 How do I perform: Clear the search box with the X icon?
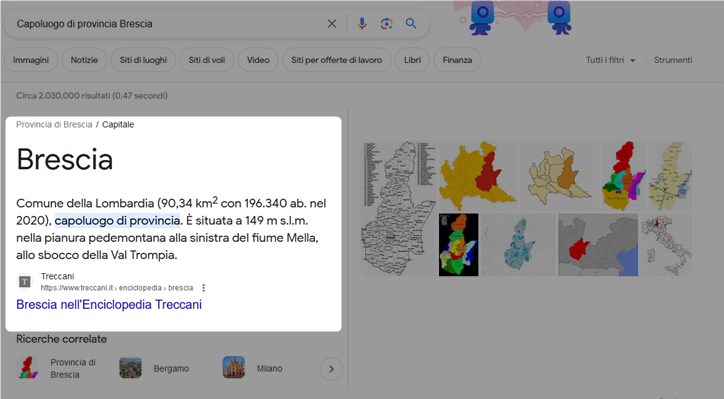[332, 24]
